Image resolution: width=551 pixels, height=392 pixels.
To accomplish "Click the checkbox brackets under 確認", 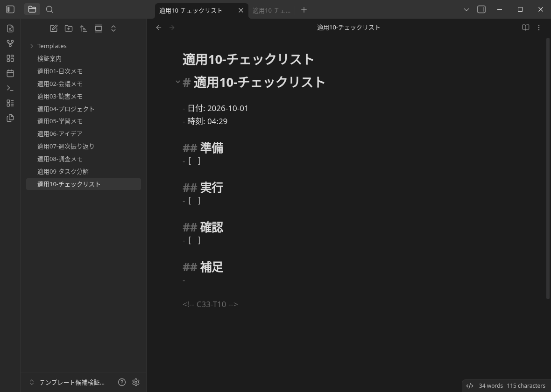I will [x=194, y=240].
